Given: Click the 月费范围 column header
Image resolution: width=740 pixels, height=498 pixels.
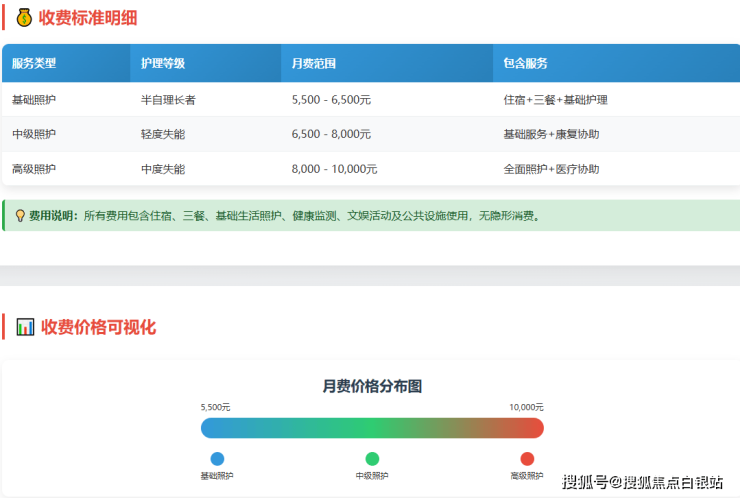Looking at the screenshot, I should click(314, 63).
